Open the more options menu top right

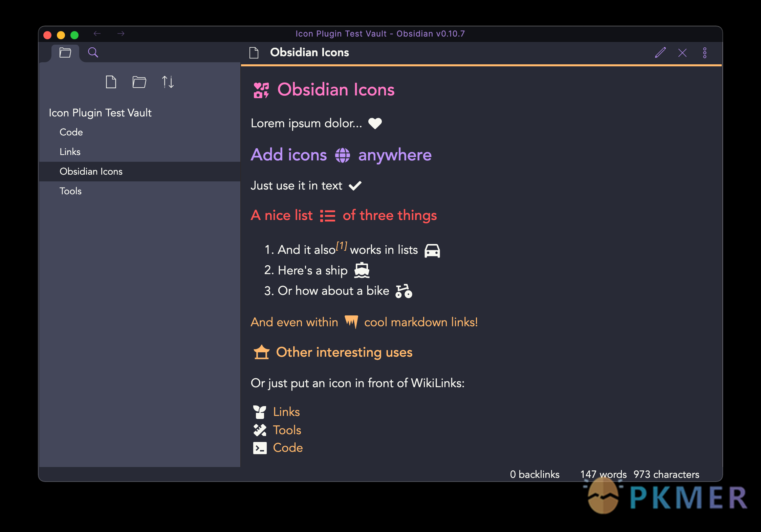click(705, 52)
